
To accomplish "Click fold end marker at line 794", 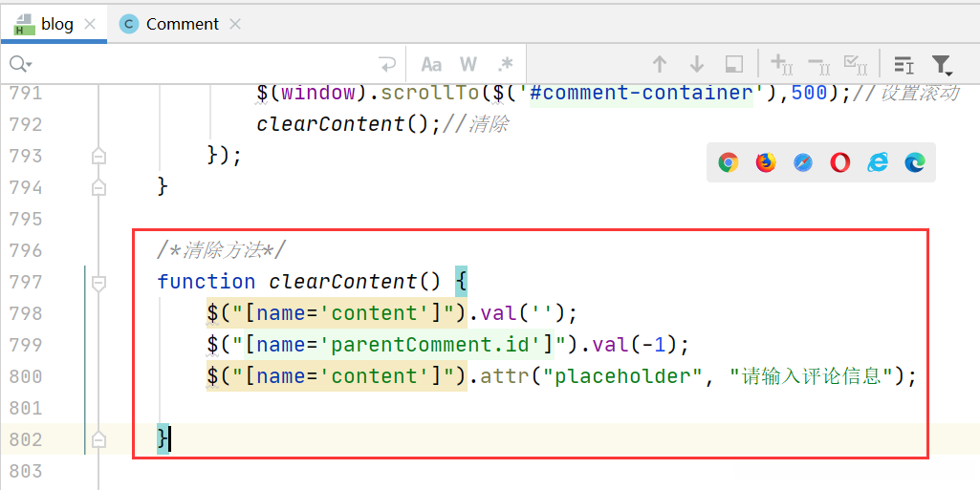I will click(x=98, y=187).
